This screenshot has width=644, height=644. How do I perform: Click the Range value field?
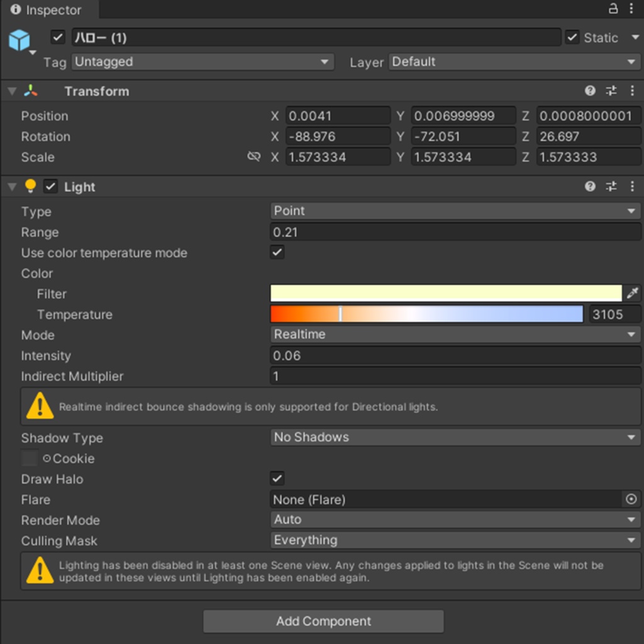(455, 232)
